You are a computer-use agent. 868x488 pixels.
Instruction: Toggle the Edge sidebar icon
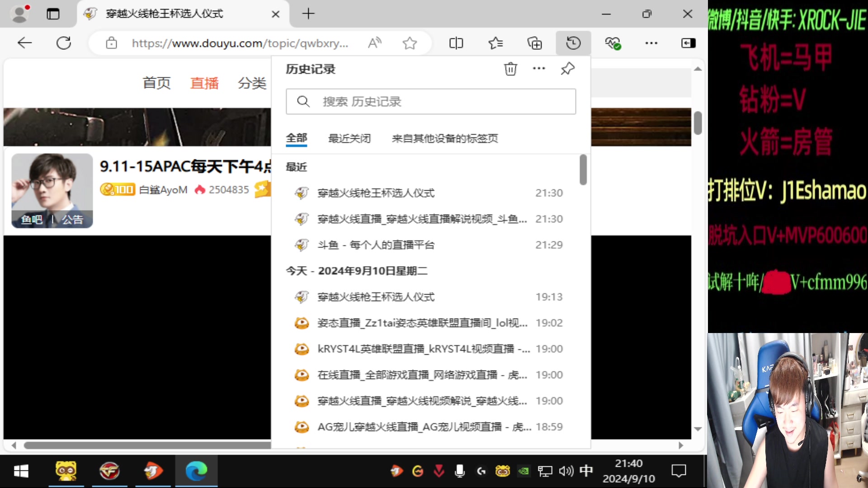point(688,43)
